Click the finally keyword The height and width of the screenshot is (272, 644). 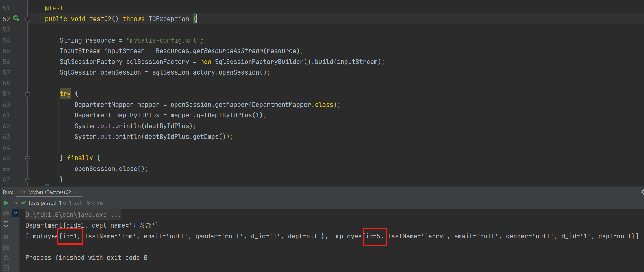tap(80, 158)
